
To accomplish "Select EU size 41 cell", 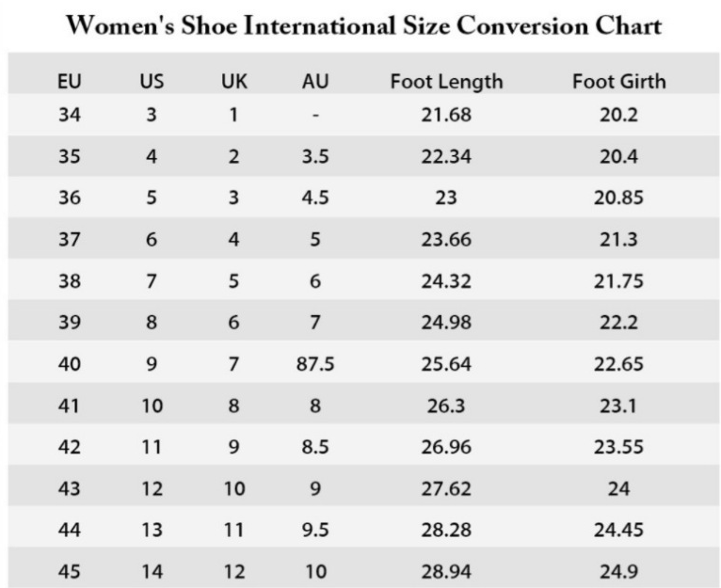I will coord(69,405).
